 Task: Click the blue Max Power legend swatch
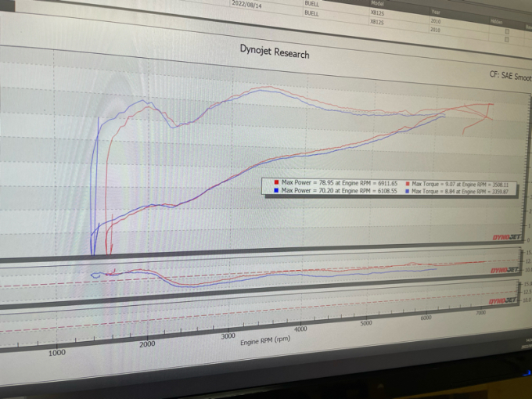(x=276, y=190)
